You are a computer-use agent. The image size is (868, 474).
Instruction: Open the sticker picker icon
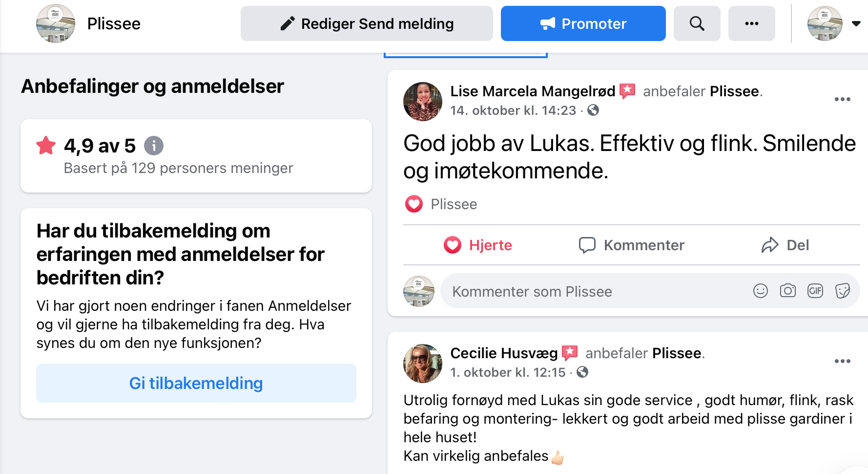[842, 291]
